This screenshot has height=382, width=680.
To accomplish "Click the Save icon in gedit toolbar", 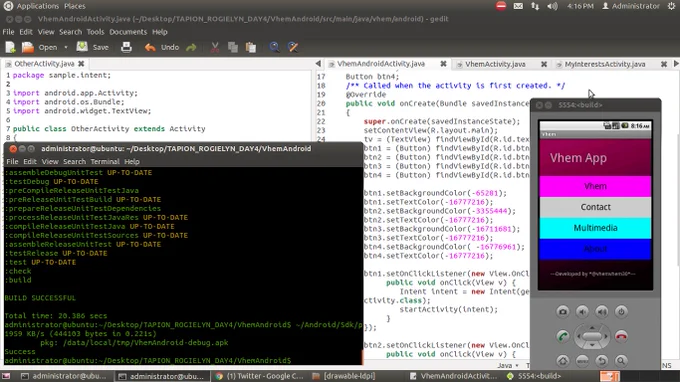I will click(82, 47).
